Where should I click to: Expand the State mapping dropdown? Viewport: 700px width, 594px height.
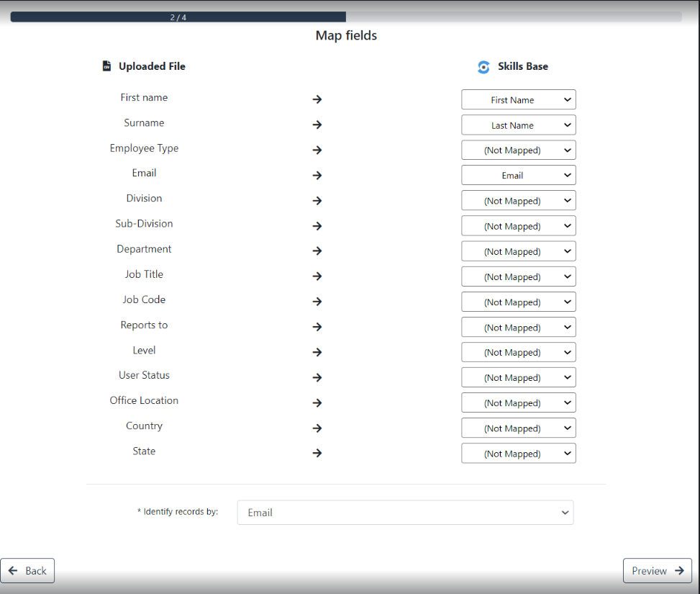point(518,454)
